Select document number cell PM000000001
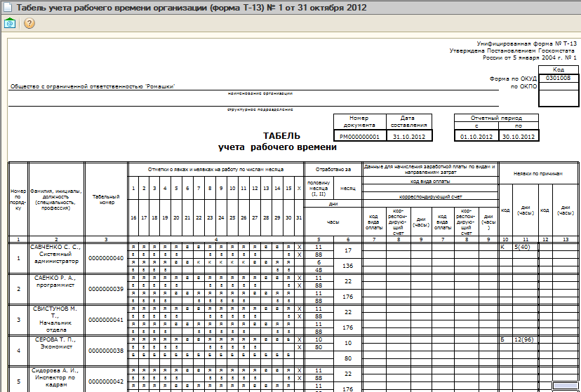The width and height of the screenshot is (581, 392). coord(359,136)
